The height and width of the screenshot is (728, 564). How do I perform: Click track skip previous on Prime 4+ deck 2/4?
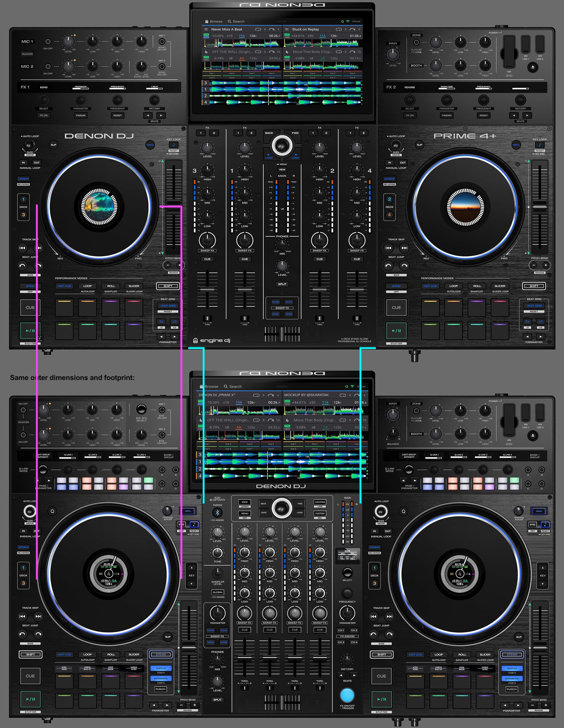click(x=388, y=248)
